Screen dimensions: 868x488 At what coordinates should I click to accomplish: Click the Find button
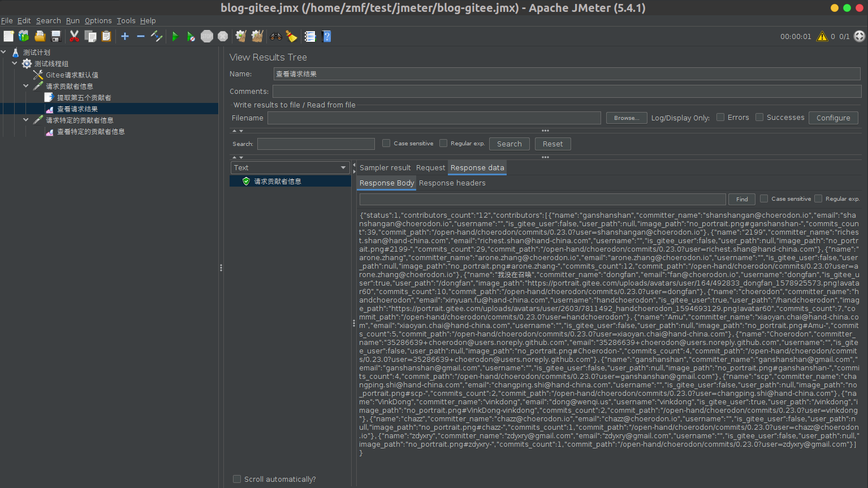point(742,199)
